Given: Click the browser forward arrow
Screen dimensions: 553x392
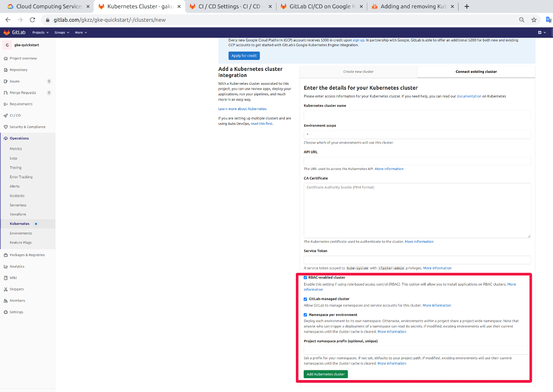Looking at the screenshot, I should (x=20, y=20).
